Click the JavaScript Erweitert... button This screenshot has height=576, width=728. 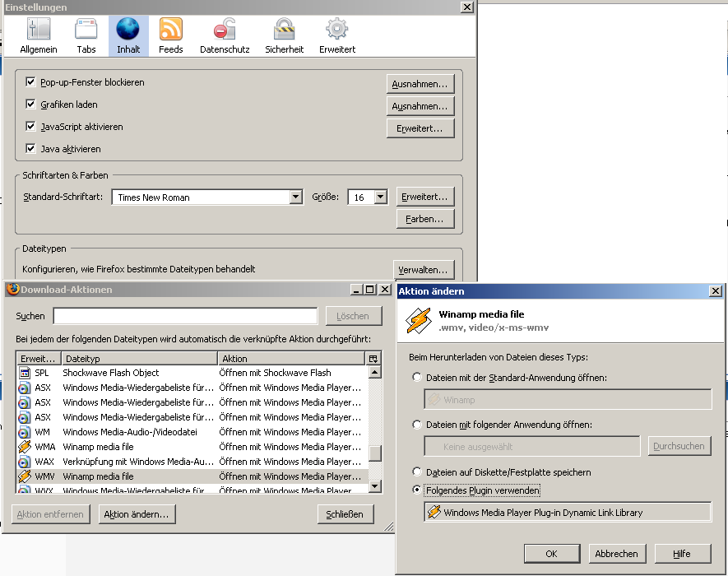click(420, 128)
